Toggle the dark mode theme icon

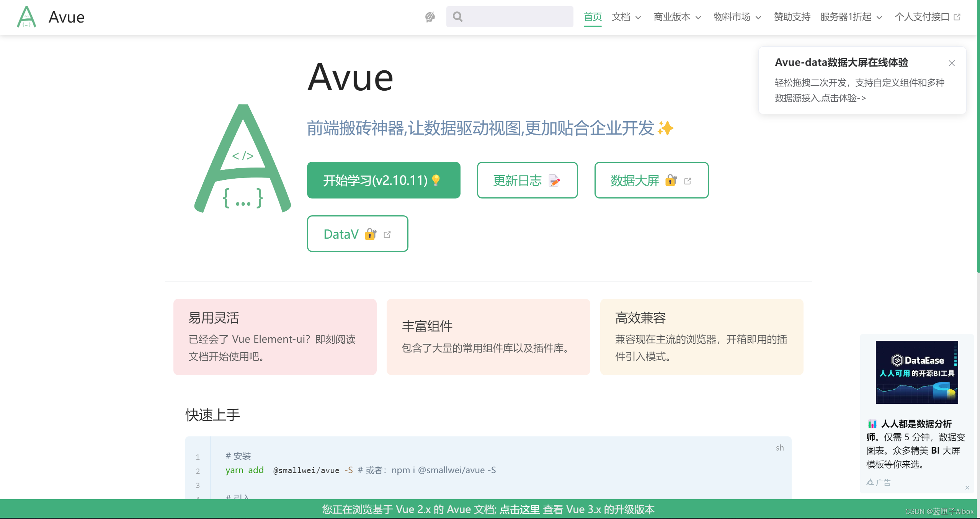pos(430,17)
